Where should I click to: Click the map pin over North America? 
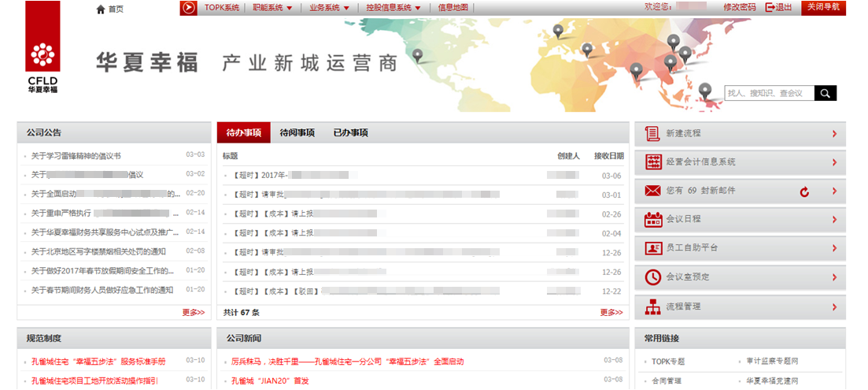click(417, 55)
